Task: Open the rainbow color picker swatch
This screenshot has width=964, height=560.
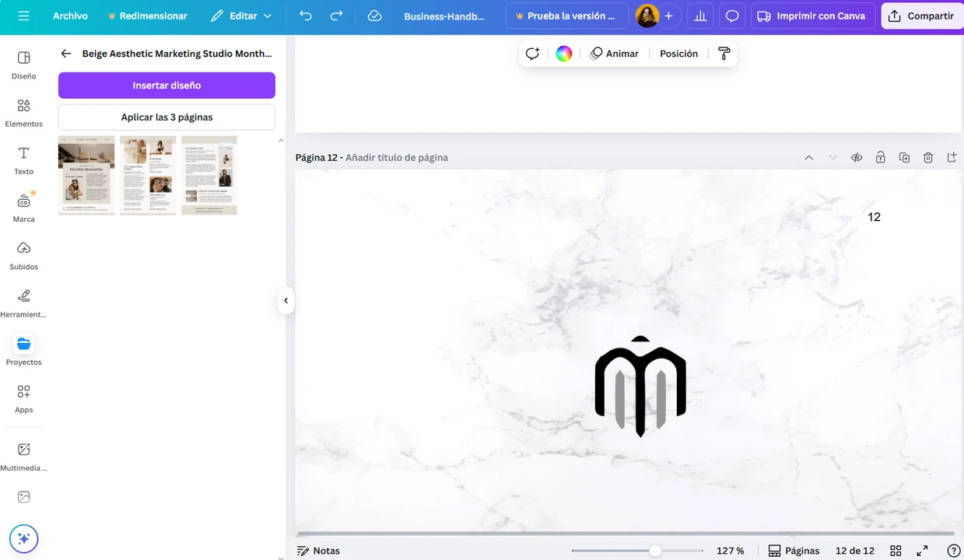Action: (564, 54)
